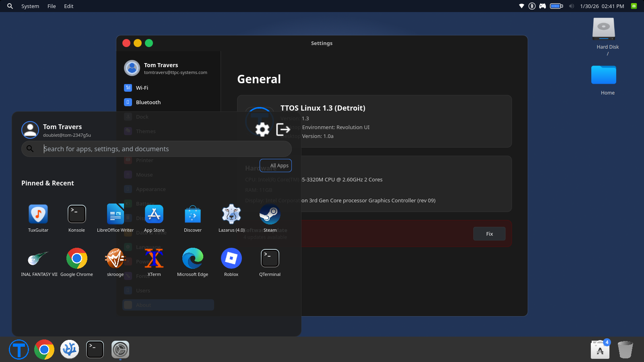644x362 pixels.
Task: Click the launcher user avatar
Action: (x=30, y=130)
